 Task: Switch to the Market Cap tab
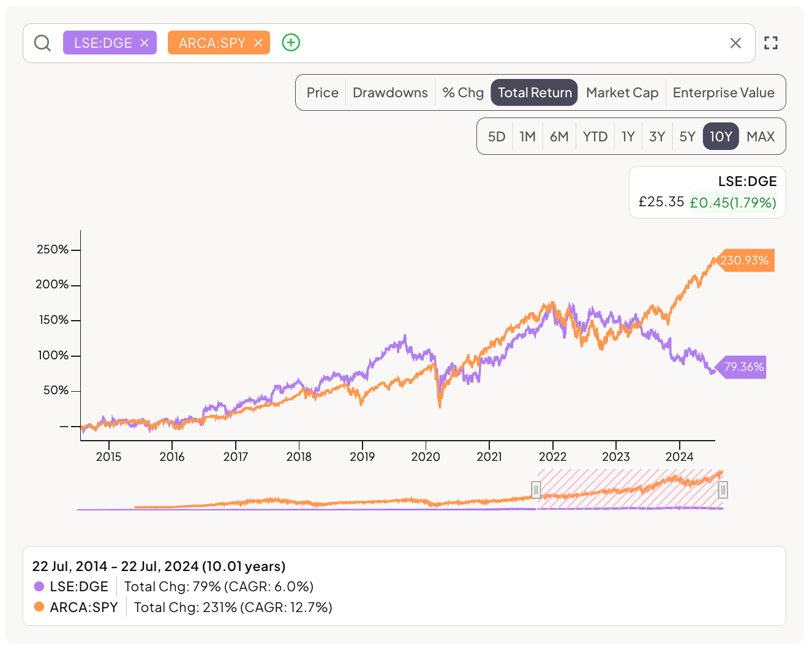(622, 92)
